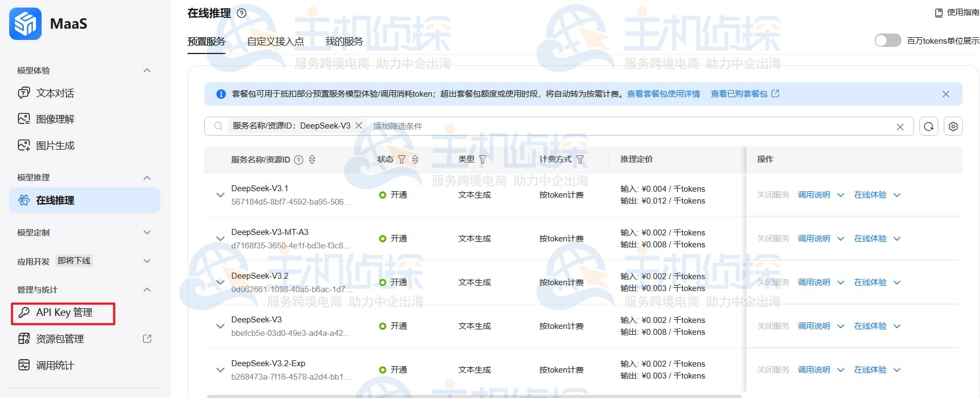Click the 调用统计 statistics icon
This screenshot has width=980, height=398.
pos(24,365)
